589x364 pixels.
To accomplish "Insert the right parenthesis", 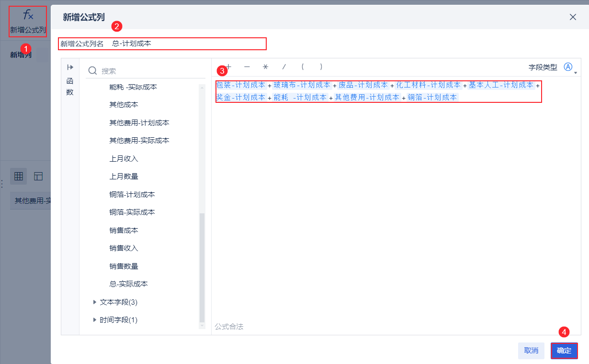I will click(321, 67).
